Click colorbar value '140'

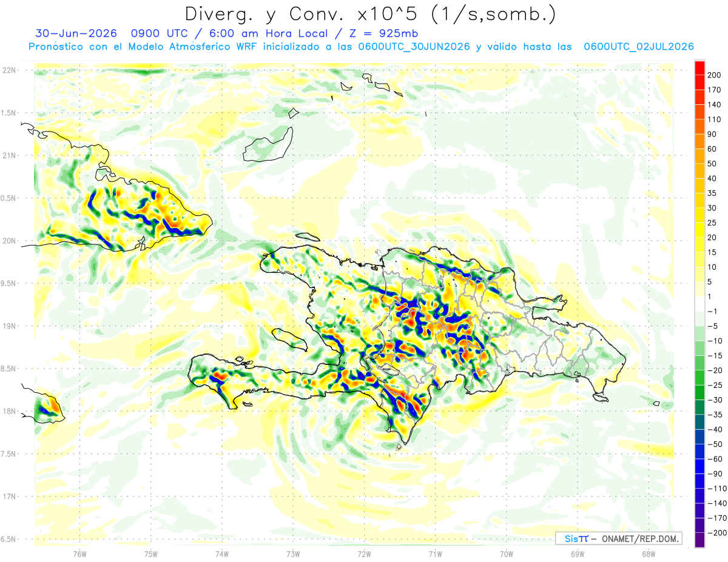(x=713, y=104)
